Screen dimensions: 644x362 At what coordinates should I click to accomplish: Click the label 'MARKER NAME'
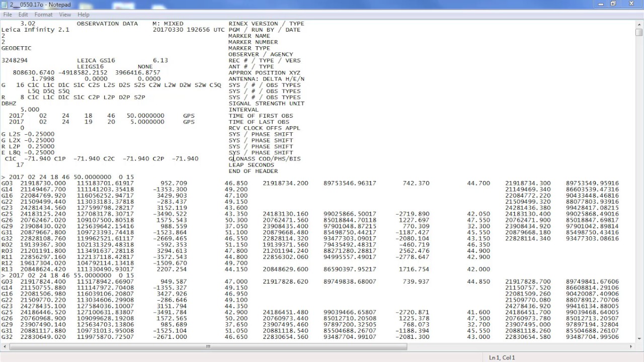pyautogui.click(x=249, y=36)
